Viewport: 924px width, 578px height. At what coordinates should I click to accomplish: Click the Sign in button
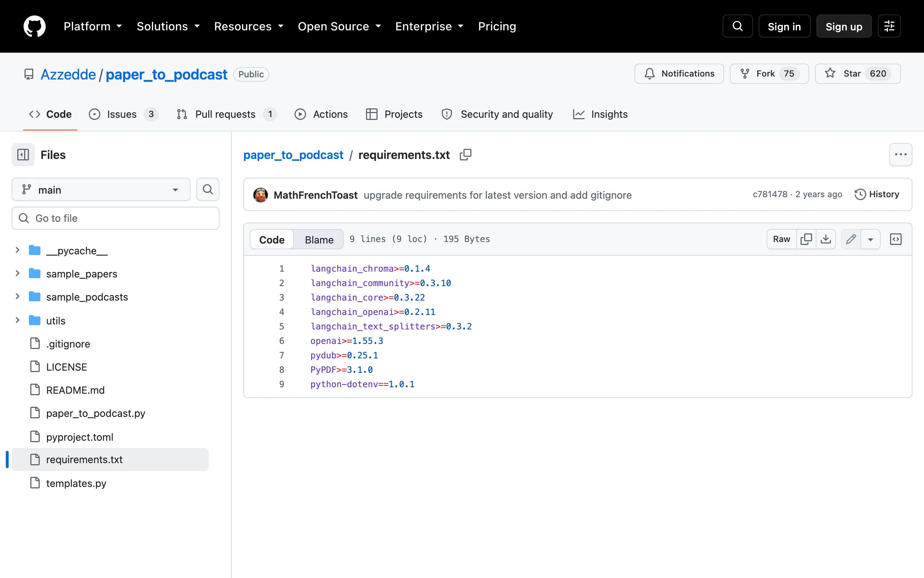coord(784,26)
